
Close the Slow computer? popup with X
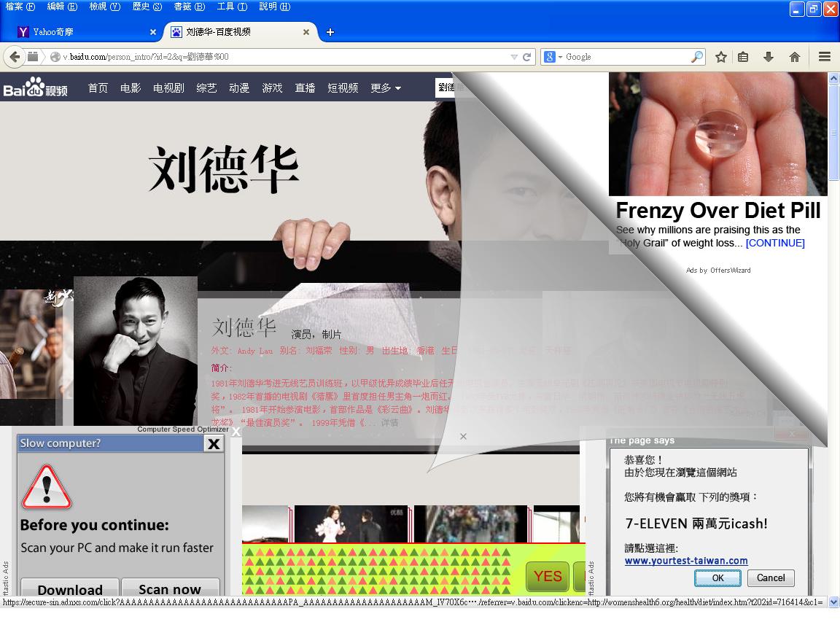(214, 443)
